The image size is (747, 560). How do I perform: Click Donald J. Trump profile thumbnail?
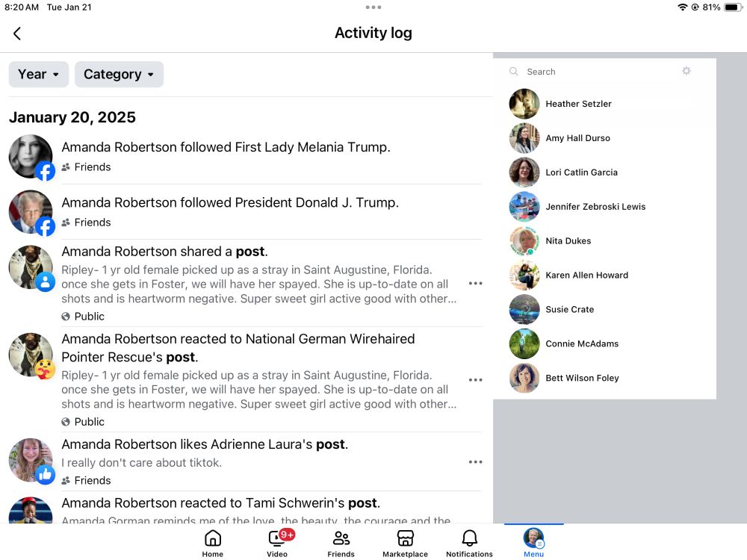point(31,213)
